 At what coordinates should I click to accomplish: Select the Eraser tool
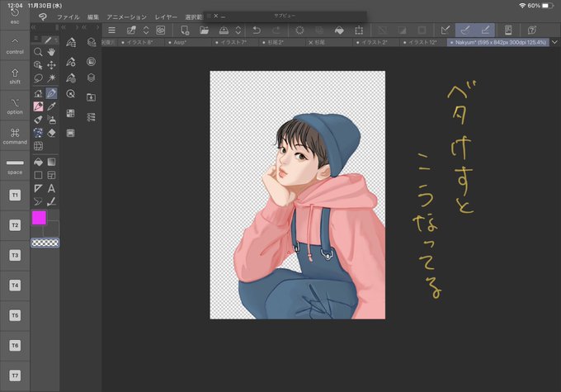click(51, 133)
